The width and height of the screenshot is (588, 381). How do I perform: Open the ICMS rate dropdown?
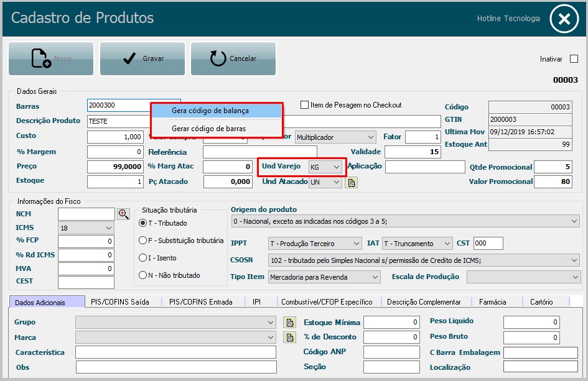[86, 227]
